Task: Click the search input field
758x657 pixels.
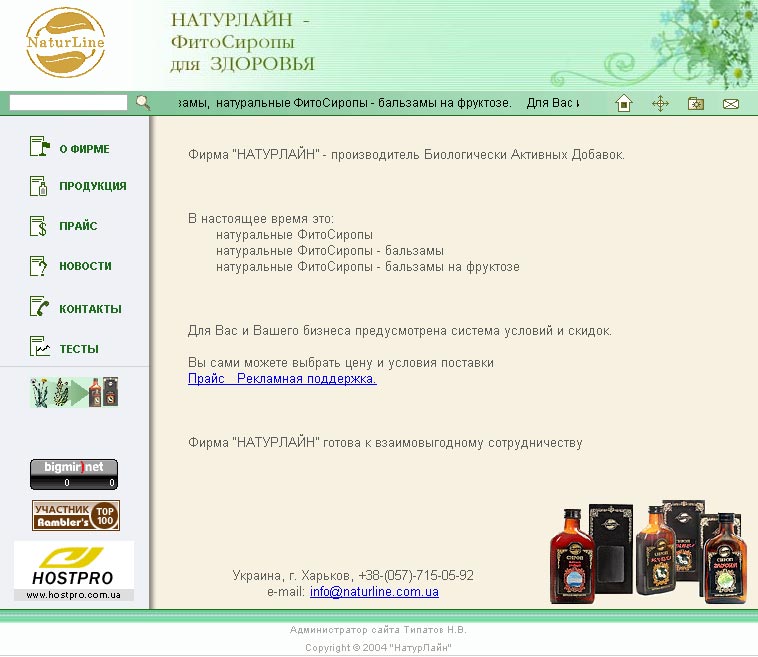Action: pyautogui.click(x=68, y=102)
